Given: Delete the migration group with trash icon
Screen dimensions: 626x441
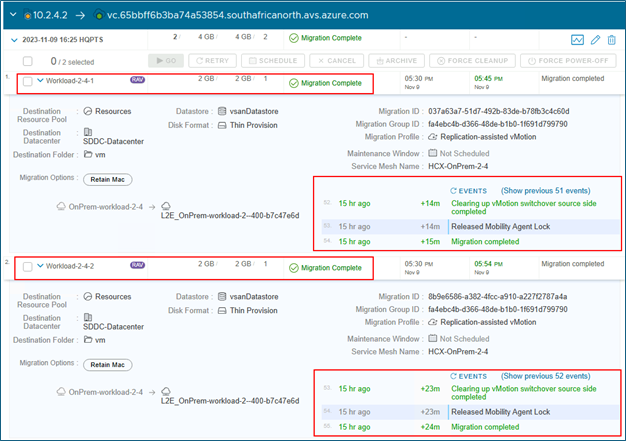Looking at the screenshot, I should pyautogui.click(x=612, y=40).
